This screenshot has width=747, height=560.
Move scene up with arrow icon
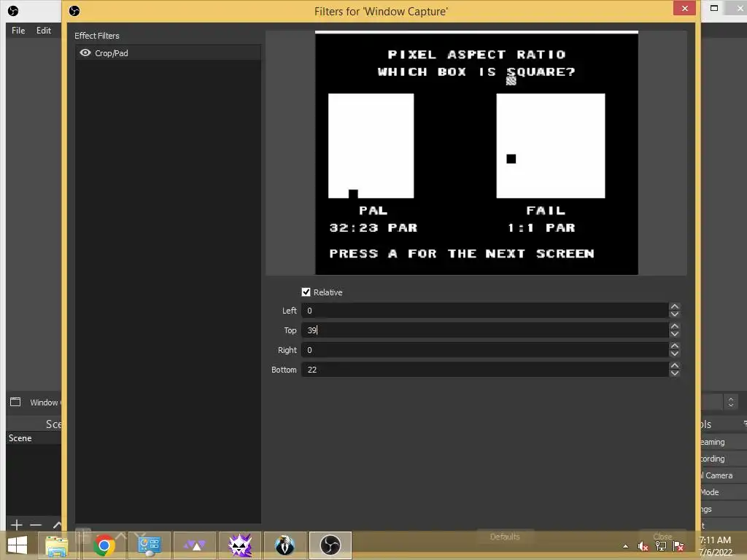[x=57, y=525]
